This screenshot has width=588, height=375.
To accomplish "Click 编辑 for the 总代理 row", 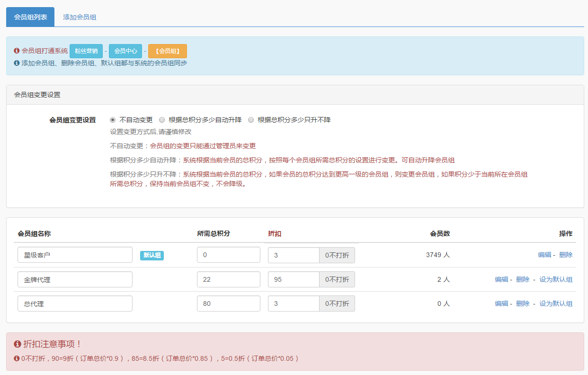I will 501,304.
